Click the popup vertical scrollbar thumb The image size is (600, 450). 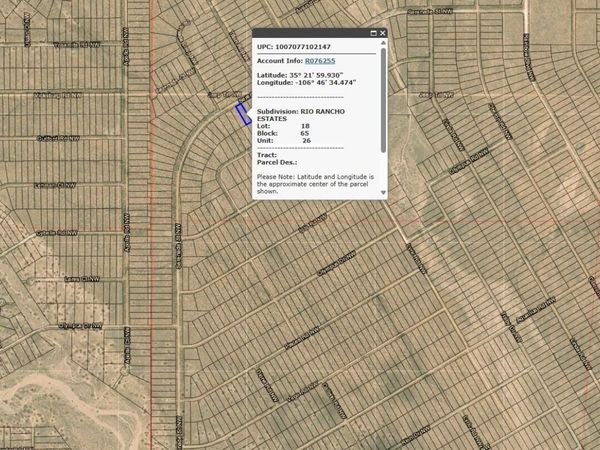383,100
